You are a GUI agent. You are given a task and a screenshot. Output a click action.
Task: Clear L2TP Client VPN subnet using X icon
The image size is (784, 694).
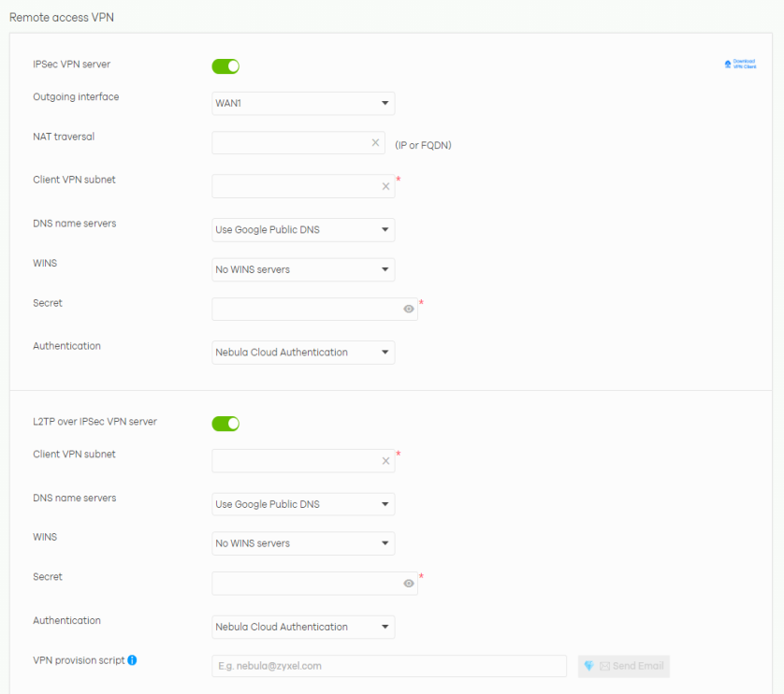pyautogui.click(x=385, y=461)
